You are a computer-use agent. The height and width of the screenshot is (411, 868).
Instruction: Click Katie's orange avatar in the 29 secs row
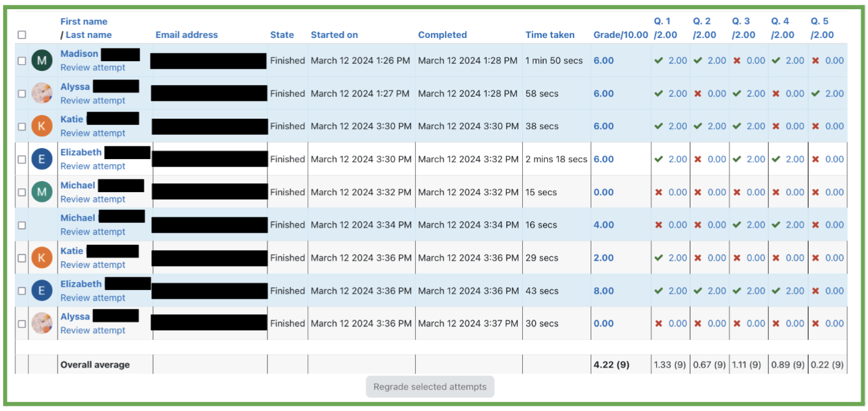(42, 258)
